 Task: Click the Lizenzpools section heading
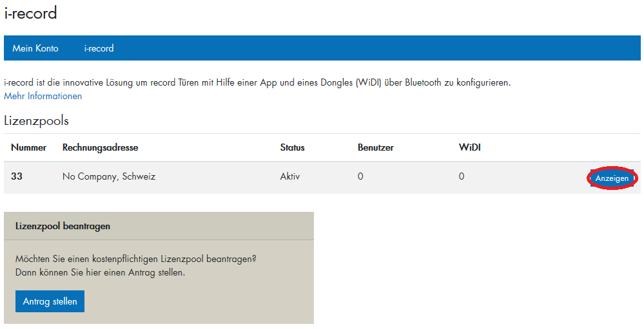[x=36, y=120]
